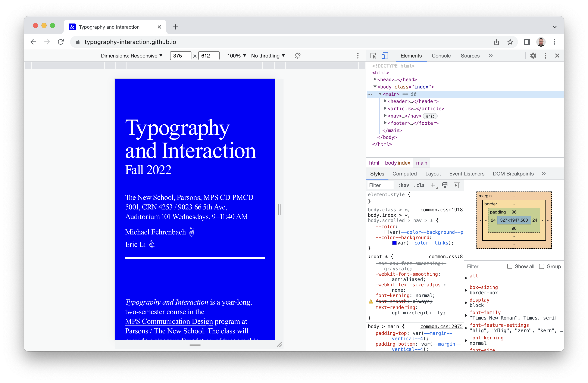Switch to the Sources tab
Screen dimensions: 588x383
(x=470, y=56)
